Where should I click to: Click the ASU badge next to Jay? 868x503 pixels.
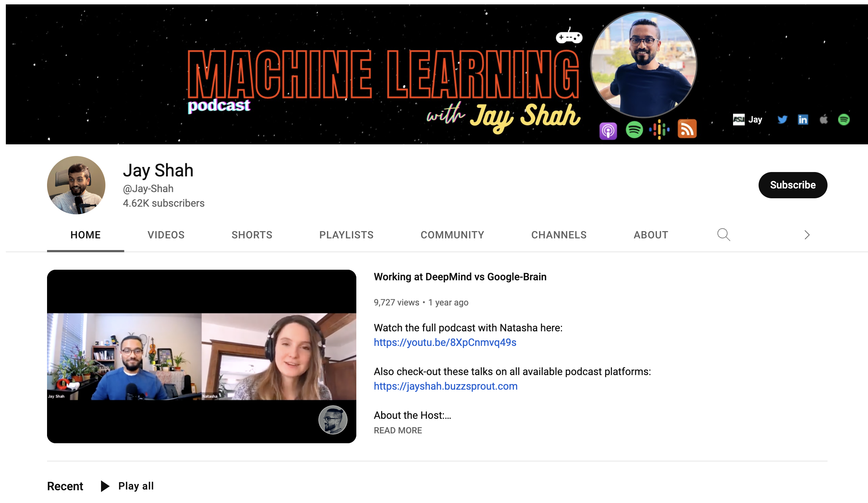click(x=739, y=120)
